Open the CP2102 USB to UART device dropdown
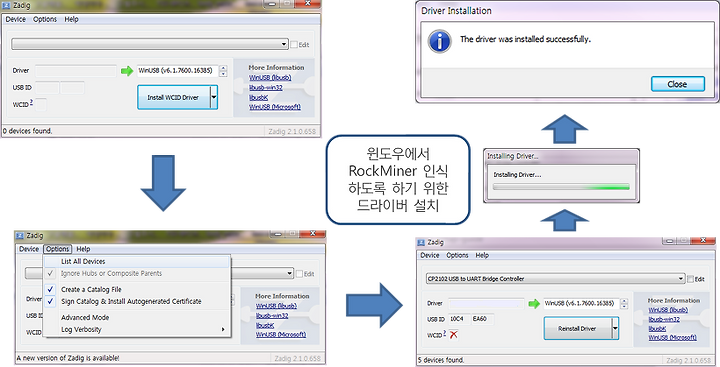 [555, 279]
